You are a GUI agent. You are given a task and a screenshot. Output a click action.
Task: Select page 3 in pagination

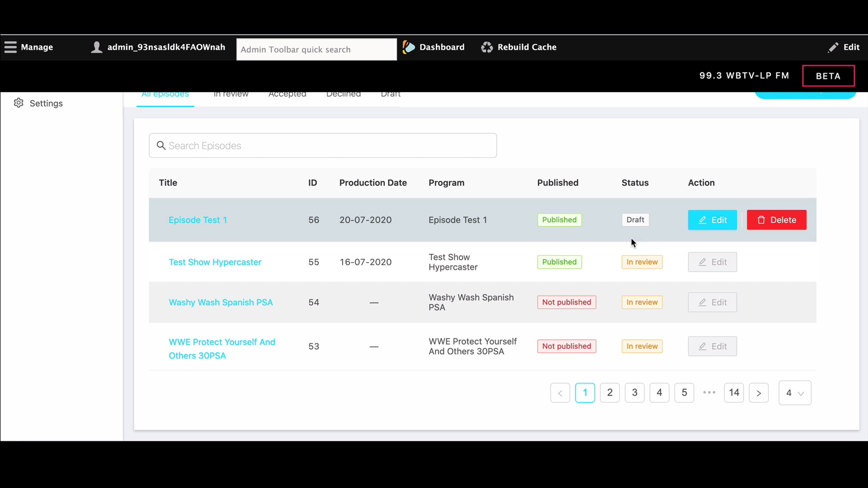point(634,393)
